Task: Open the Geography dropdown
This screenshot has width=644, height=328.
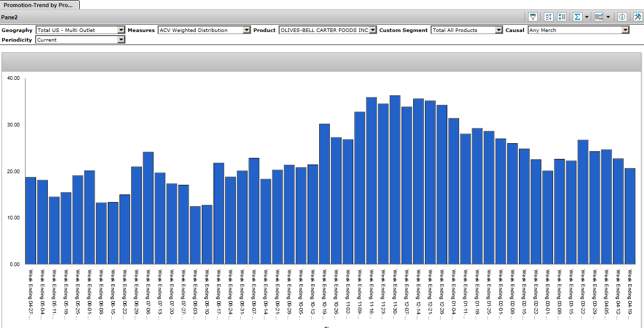Action: (121, 30)
